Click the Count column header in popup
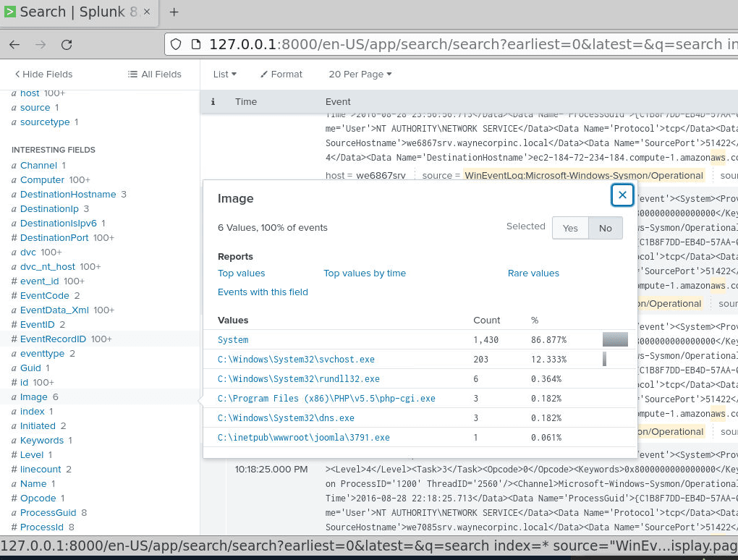 [x=487, y=321]
